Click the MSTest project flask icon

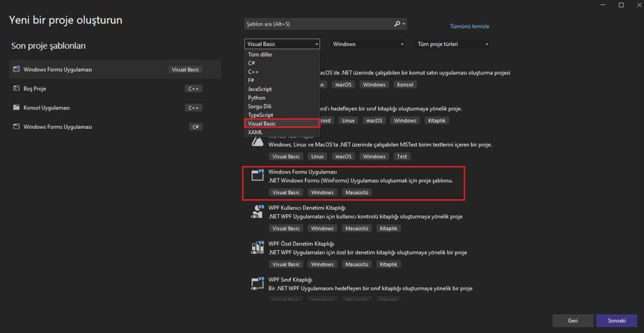(x=257, y=141)
